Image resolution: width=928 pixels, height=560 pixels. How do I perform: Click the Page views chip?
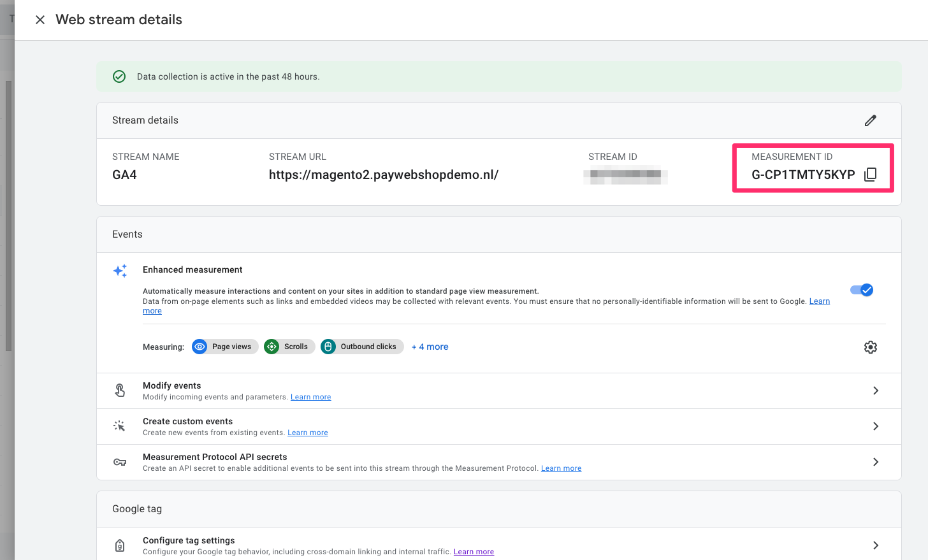click(225, 347)
